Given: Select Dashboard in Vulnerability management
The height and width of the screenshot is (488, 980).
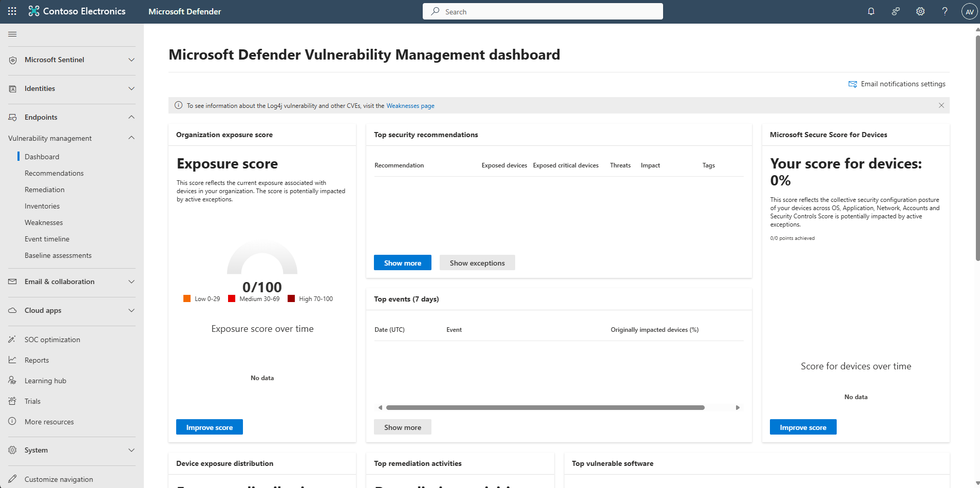Looking at the screenshot, I should click(x=42, y=157).
